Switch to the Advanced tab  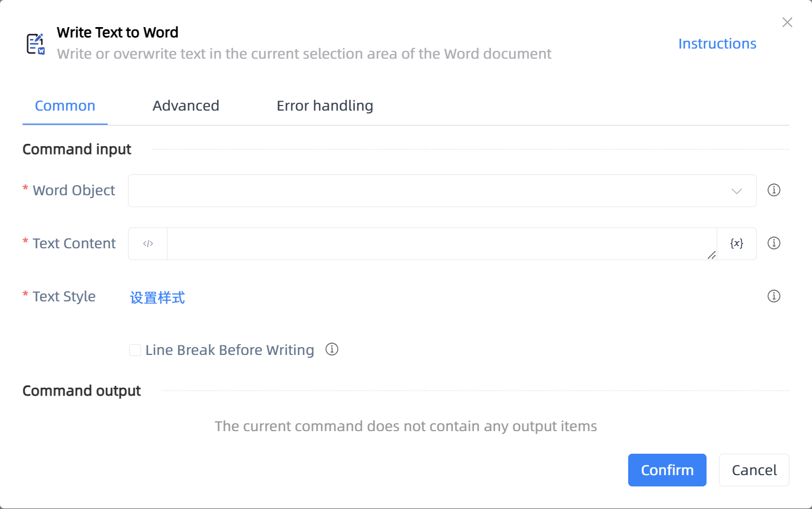point(186,106)
